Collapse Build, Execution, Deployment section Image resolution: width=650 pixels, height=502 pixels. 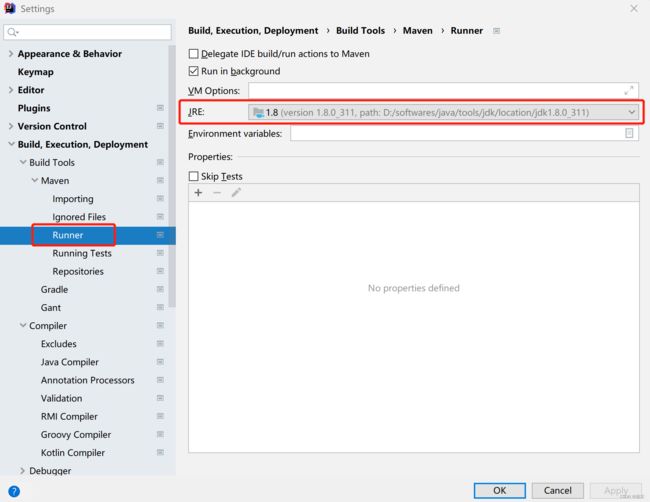click(x=11, y=144)
